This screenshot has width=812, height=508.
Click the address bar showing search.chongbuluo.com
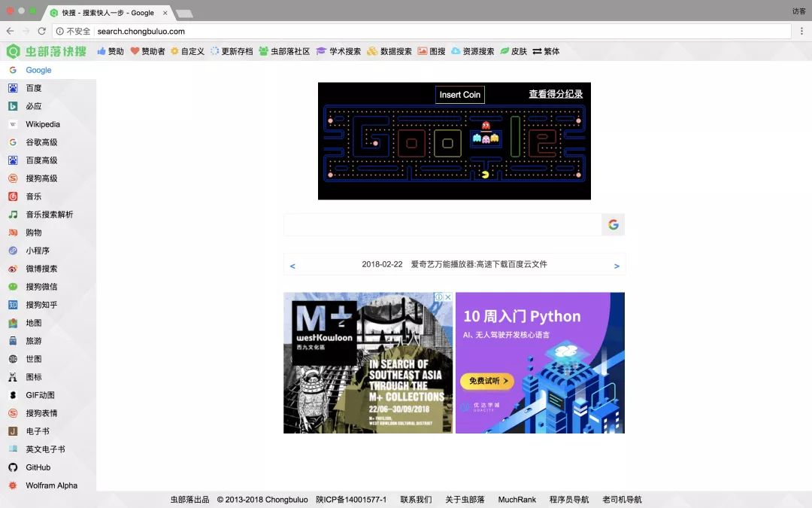tap(422, 31)
